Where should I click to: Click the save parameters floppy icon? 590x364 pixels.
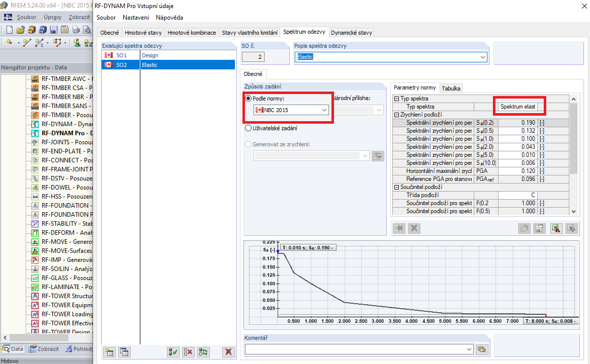[539, 228]
